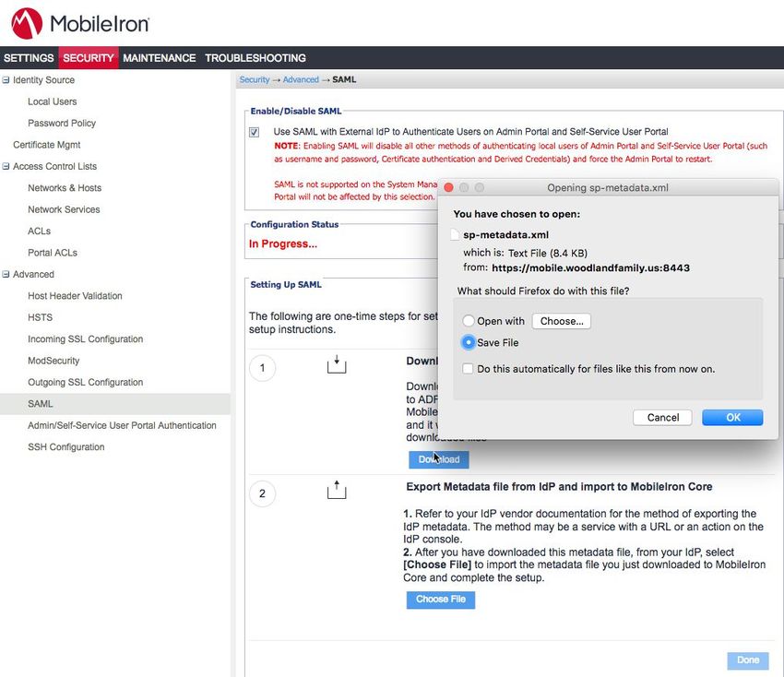The image size is (784, 677).
Task: Open ACLs in the sidebar
Action: point(39,231)
